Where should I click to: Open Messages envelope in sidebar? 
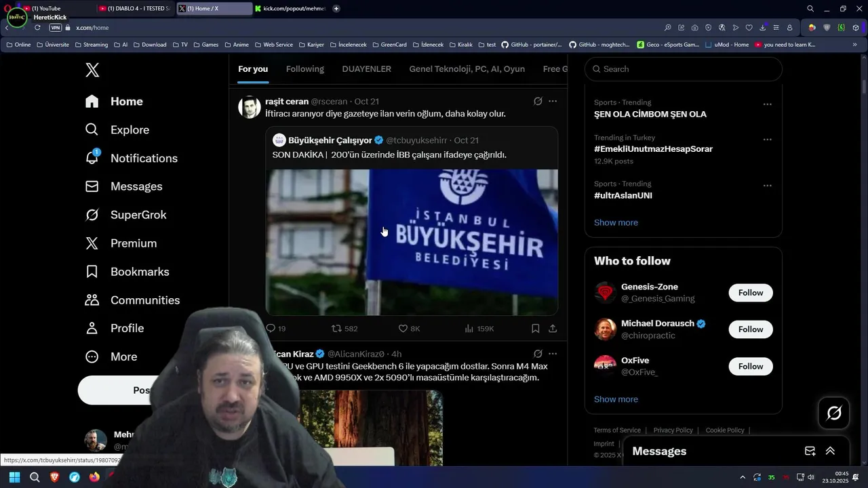123,186
